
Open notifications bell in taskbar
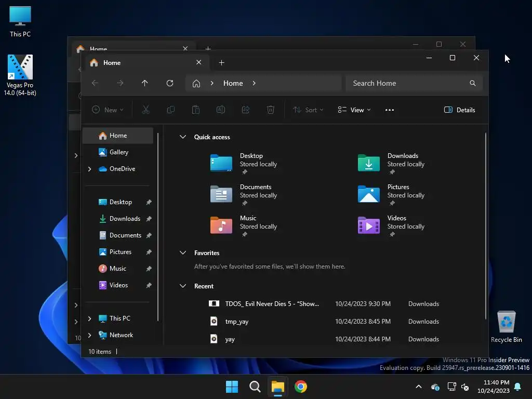point(518,387)
